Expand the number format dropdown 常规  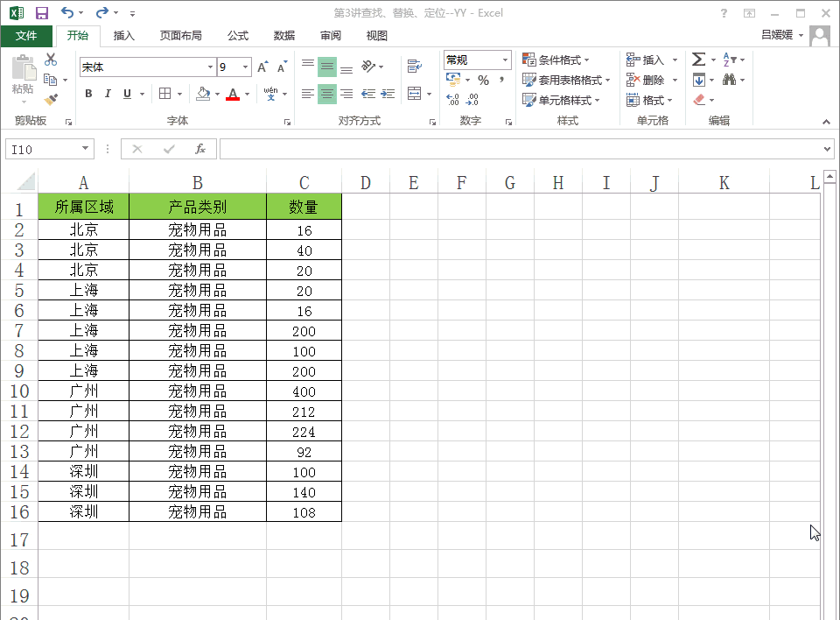[505, 60]
